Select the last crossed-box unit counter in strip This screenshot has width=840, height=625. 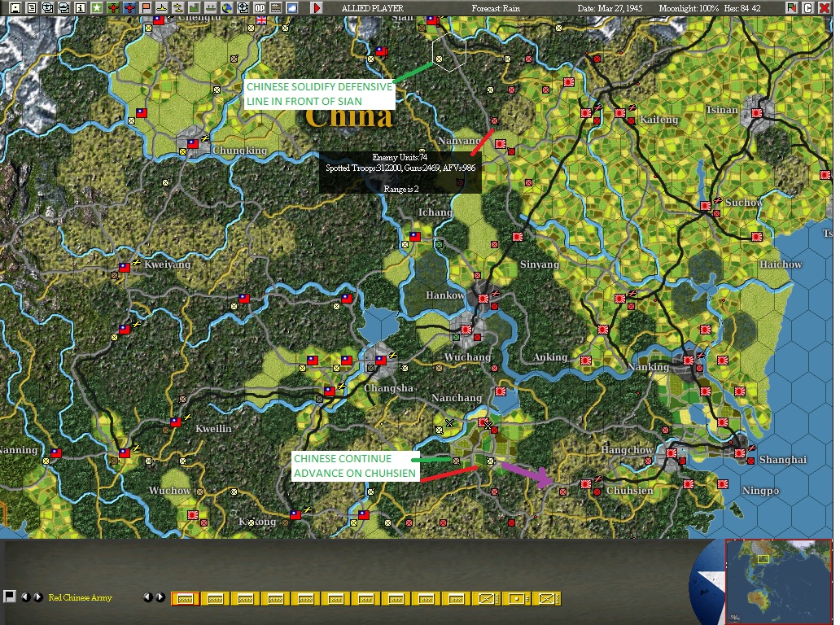546,599
